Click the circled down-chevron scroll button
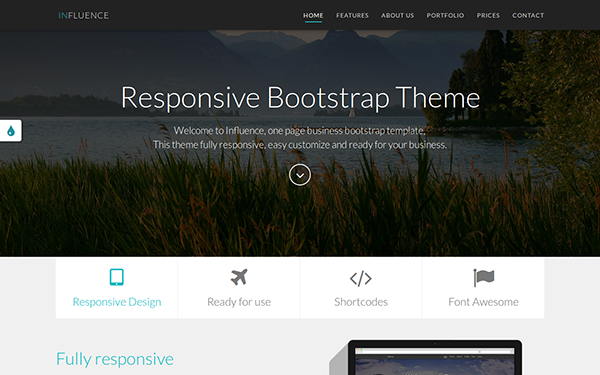The width and height of the screenshot is (600, 375). tap(300, 175)
